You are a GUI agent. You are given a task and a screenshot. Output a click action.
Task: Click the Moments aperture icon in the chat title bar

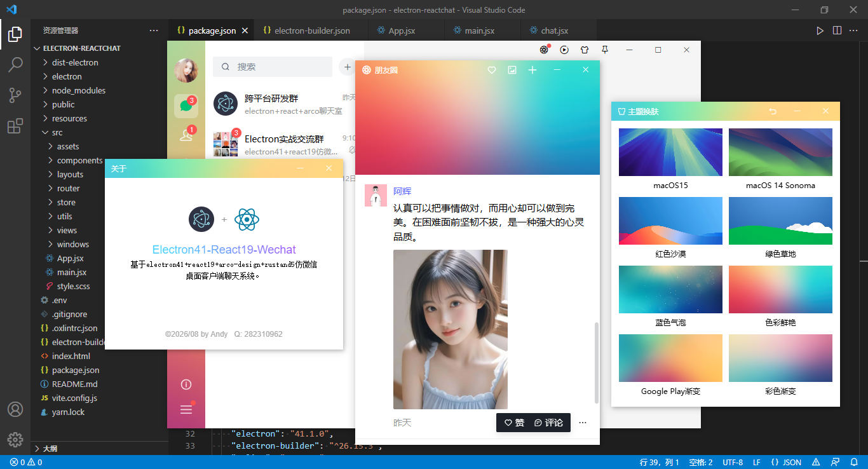[x=544, y=50]
